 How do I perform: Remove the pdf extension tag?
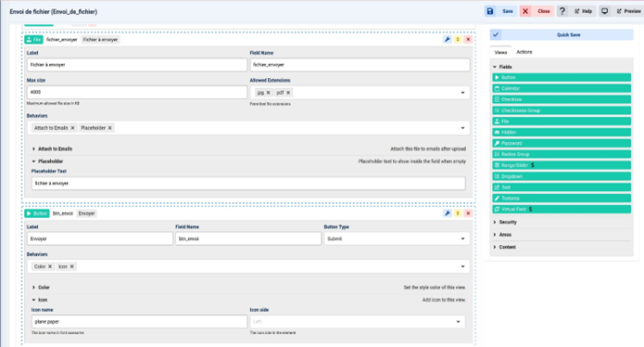288,93
